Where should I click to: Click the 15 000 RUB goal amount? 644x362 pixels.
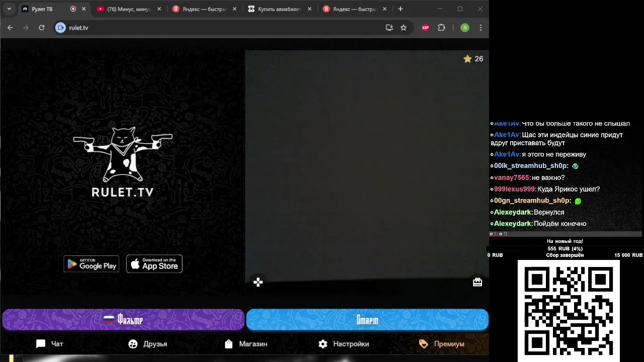pyautogui.click(x=628, y=255)
